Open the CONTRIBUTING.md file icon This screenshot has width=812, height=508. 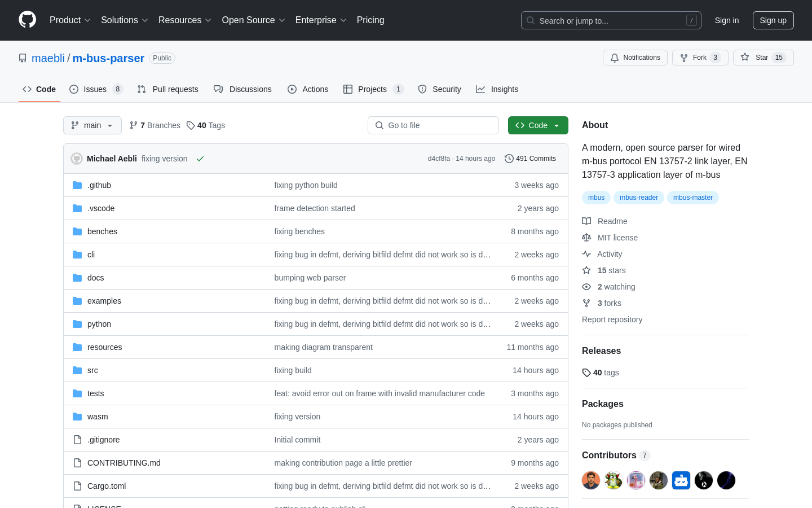pyautogui.click(x=77, y=463)
